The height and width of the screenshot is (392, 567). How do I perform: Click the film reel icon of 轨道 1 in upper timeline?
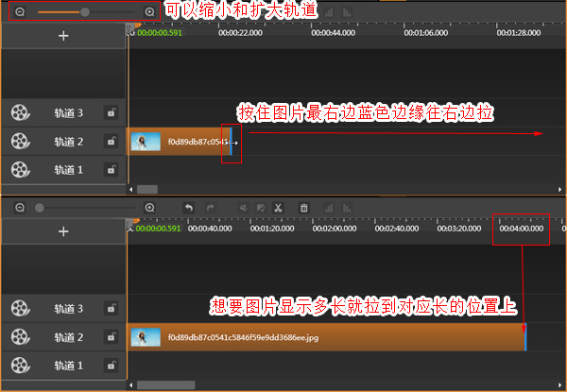click(20, 169)
